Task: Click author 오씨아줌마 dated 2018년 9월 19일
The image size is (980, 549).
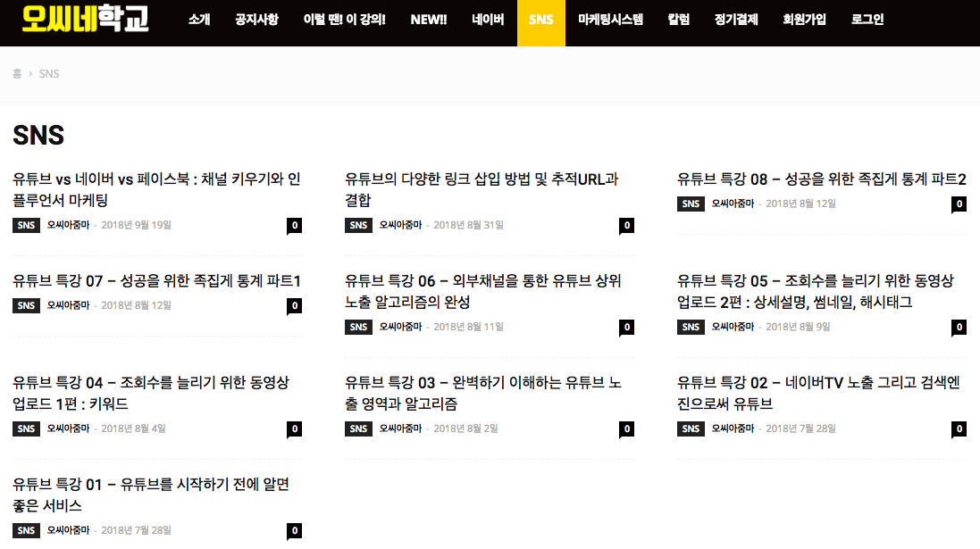Action: pos(68,225)
